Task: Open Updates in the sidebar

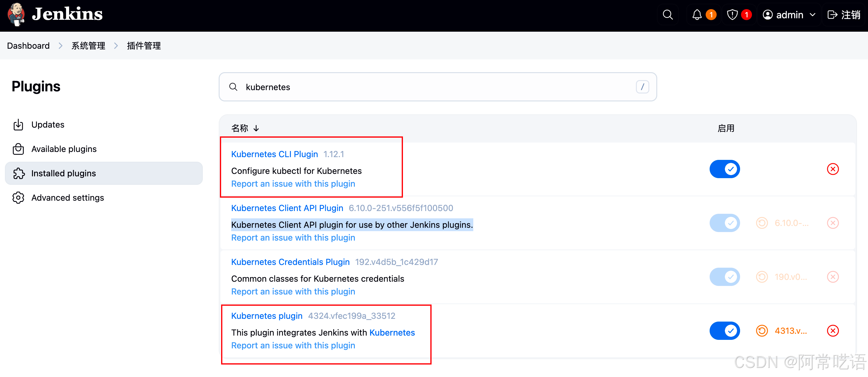Action: point(48,125)
